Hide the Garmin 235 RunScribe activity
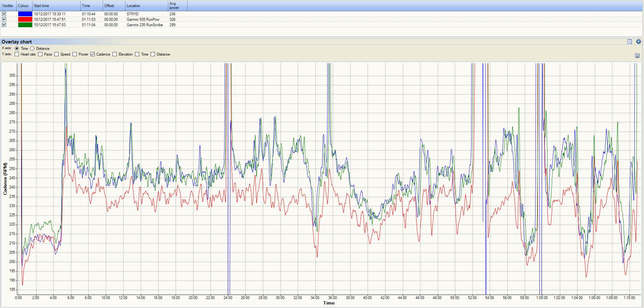The image size is (644, 308). point(4,25)
